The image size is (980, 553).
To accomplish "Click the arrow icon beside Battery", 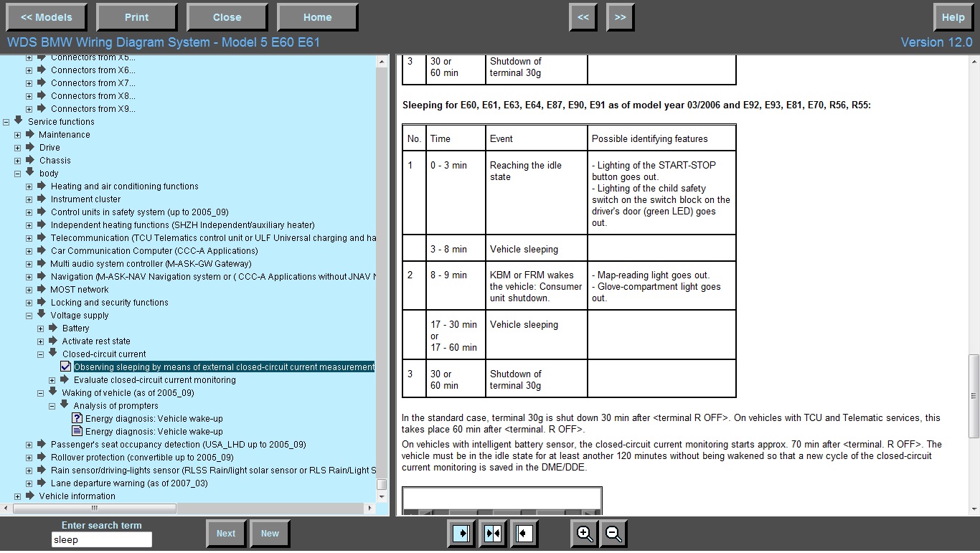I will click(x=53, y=327).
